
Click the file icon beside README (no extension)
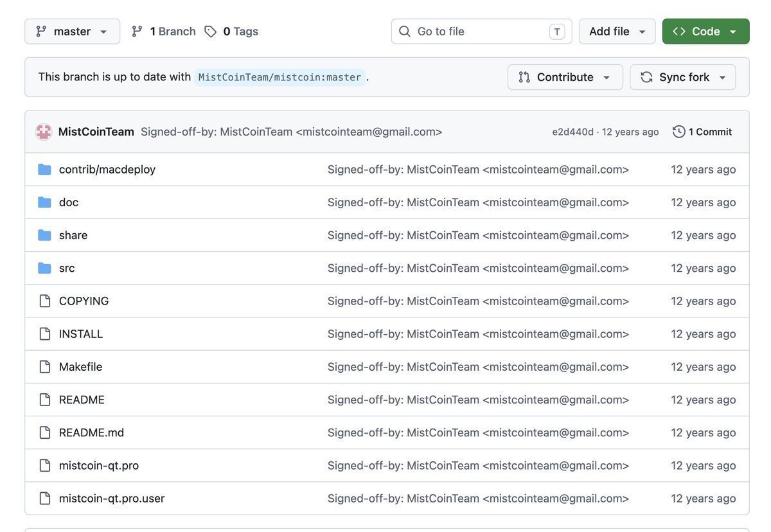(44, 400)
